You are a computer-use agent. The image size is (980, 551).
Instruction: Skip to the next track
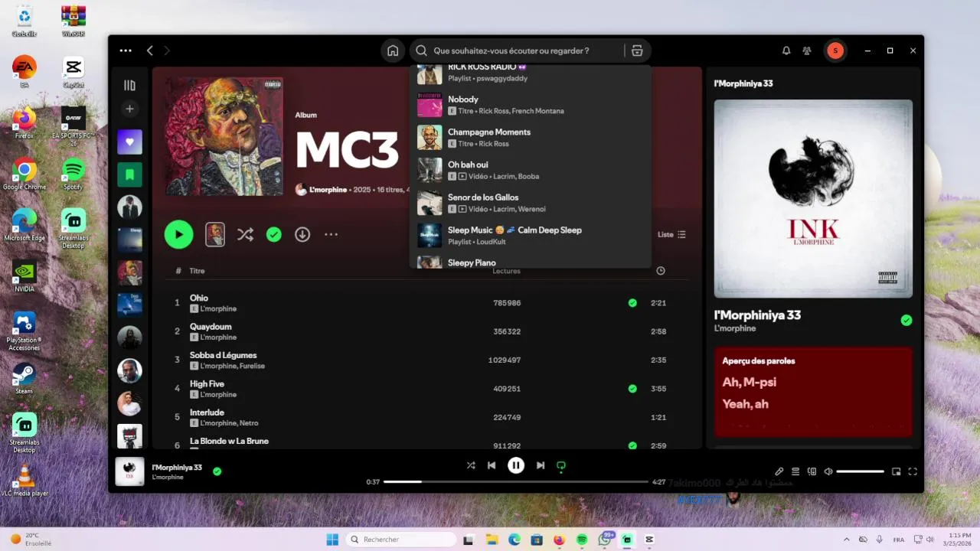click(541, 465)
